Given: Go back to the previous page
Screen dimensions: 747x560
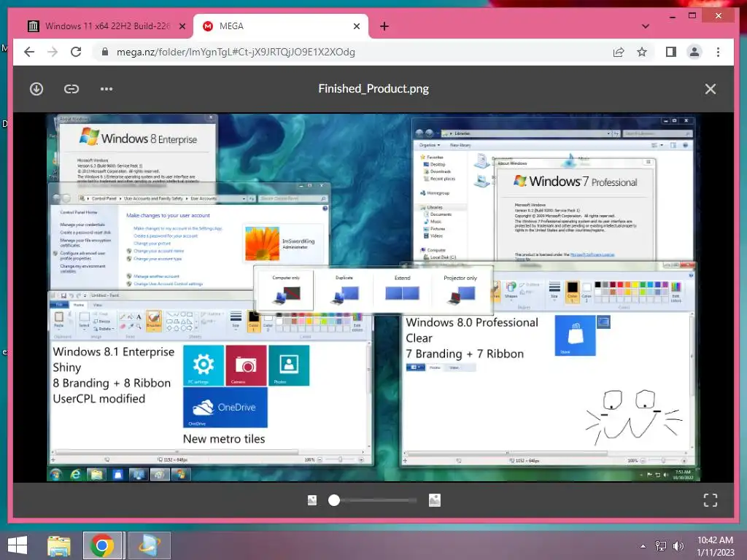Looking at the screenshot, I should (x=29, y=52).
